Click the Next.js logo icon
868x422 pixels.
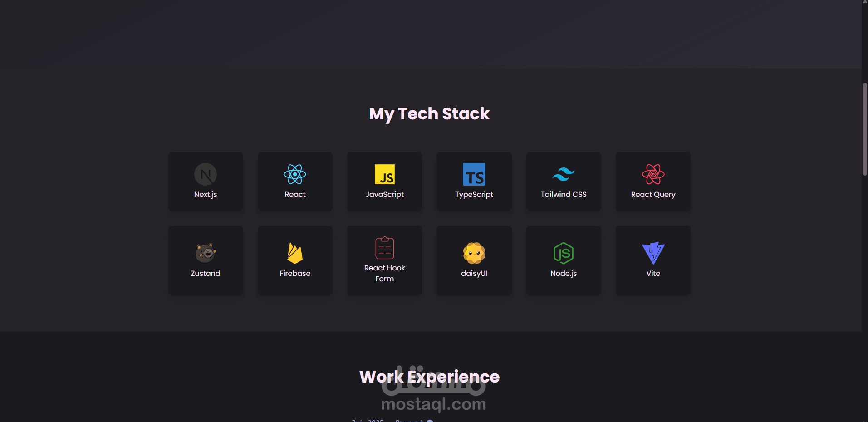point(206,174)
